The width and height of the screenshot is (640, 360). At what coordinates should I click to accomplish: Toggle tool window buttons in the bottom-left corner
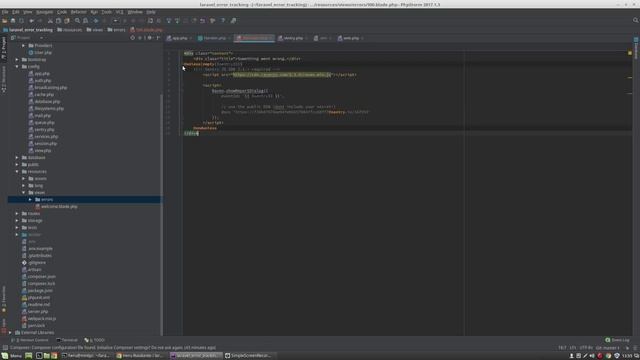pyautogui.click(x=5, y=348)
